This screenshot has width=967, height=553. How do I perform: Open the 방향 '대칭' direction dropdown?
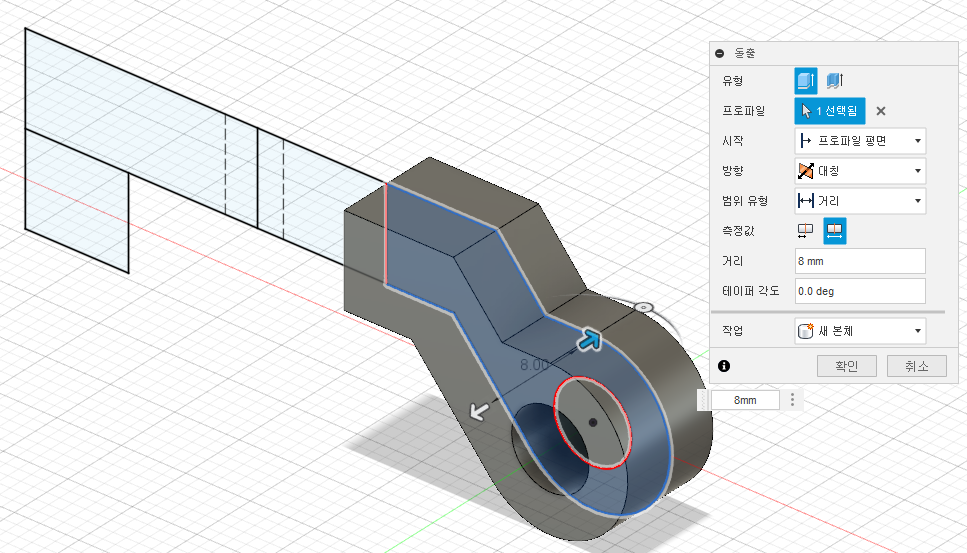point(860,171)
